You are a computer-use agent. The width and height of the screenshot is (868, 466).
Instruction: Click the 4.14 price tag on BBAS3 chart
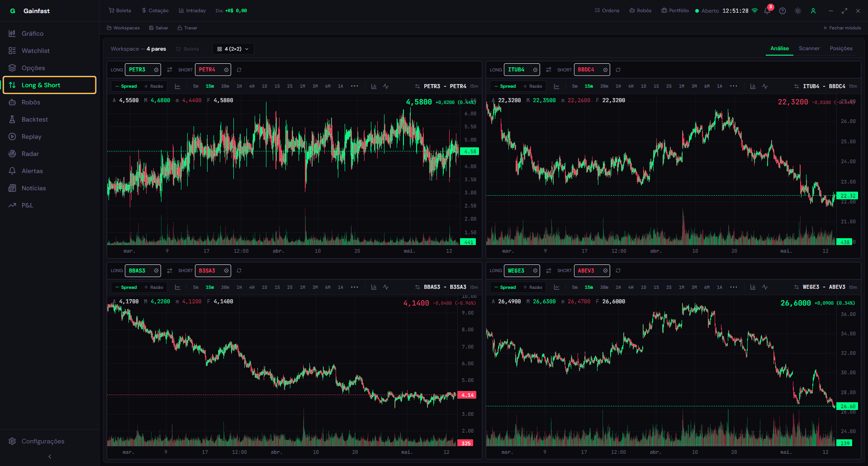point(467,395)
